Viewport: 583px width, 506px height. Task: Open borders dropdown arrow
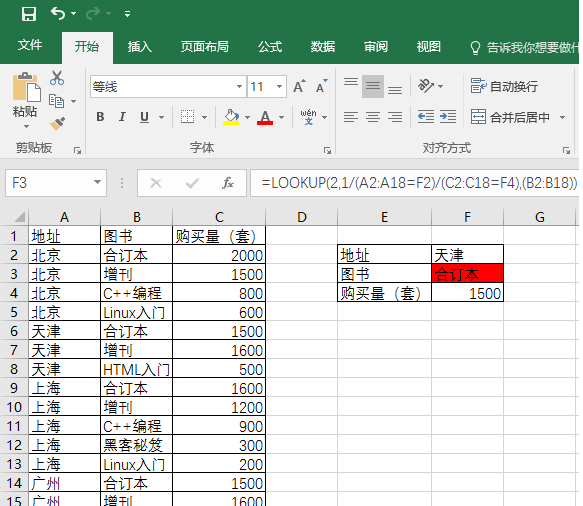coord(204,117)
